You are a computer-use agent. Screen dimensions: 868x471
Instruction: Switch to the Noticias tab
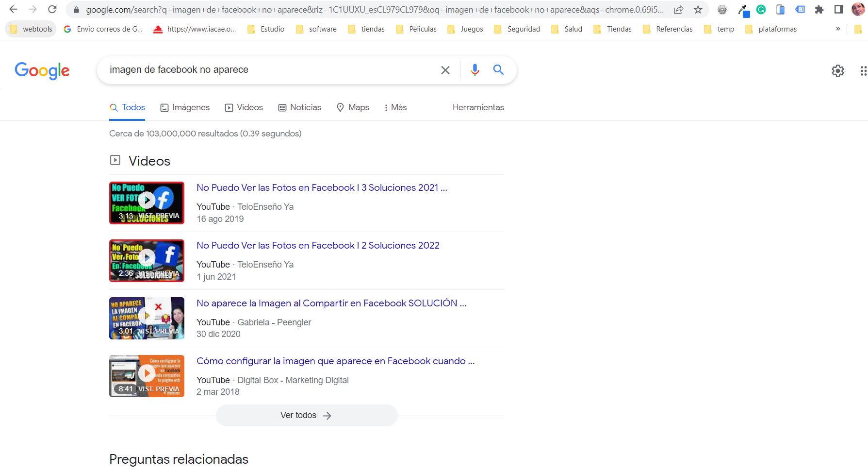point(299,107)
